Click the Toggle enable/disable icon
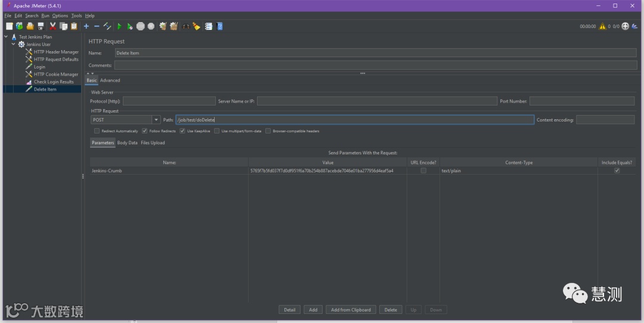Screen dimensions: 644x323 point(107,26)
